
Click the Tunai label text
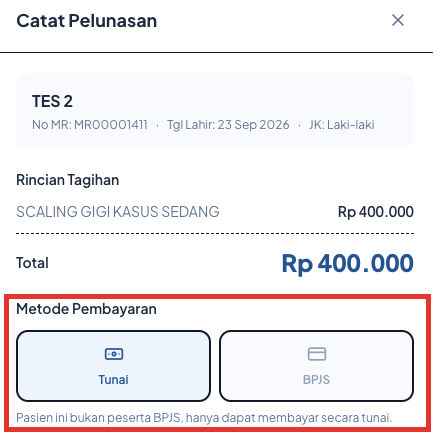click(x=113, y=380)
